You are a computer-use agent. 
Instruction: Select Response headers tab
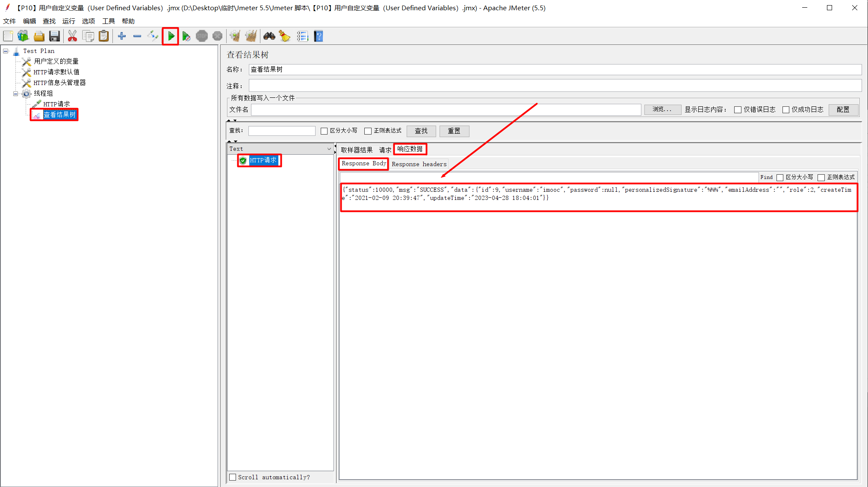click(419, 164)
